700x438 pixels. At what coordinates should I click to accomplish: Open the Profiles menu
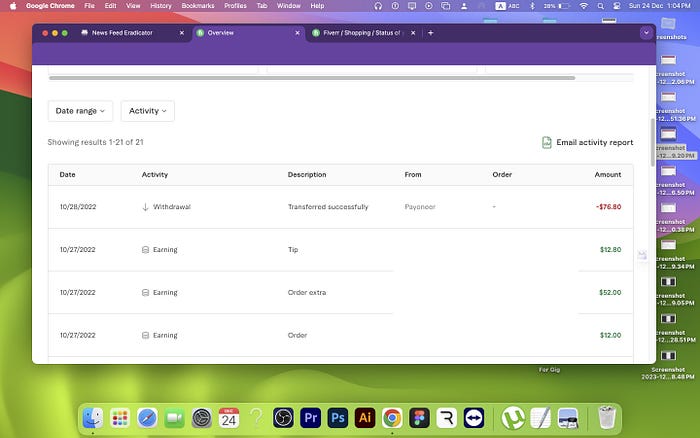[x=235, y=6]
